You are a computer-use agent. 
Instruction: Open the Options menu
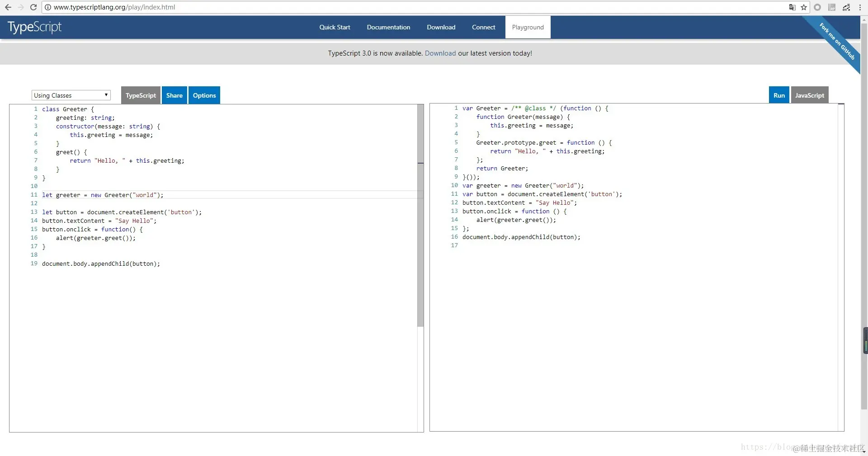click(x=204, y=95)
